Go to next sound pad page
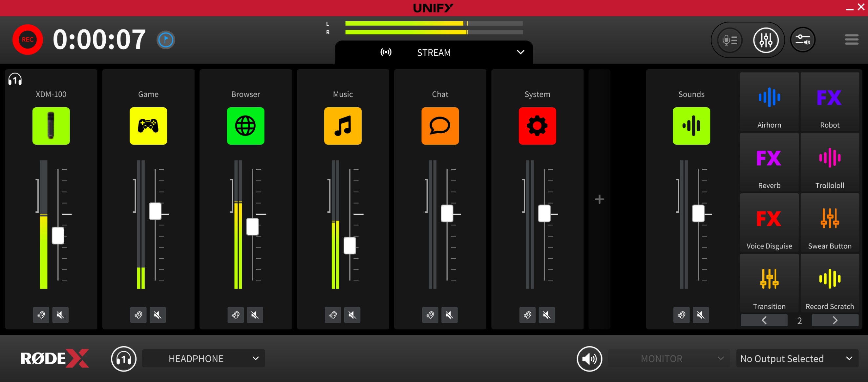Screen dimensions: 868x382 835,320
